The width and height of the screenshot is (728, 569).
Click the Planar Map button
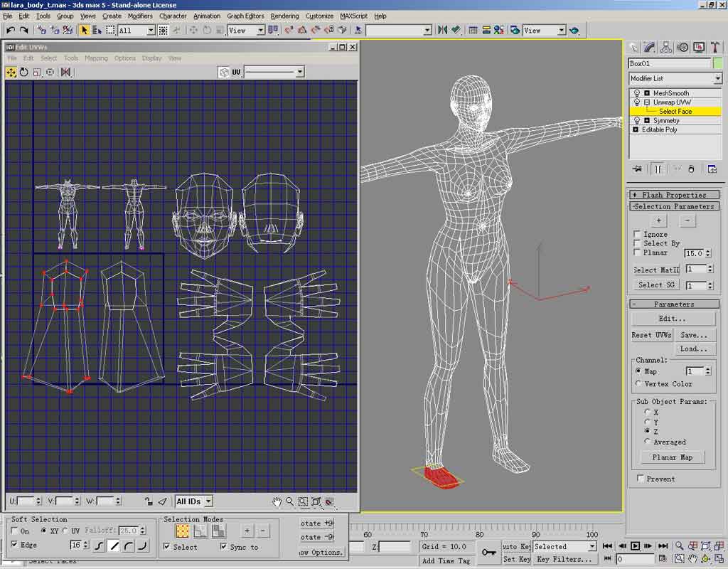pos(673,457)
